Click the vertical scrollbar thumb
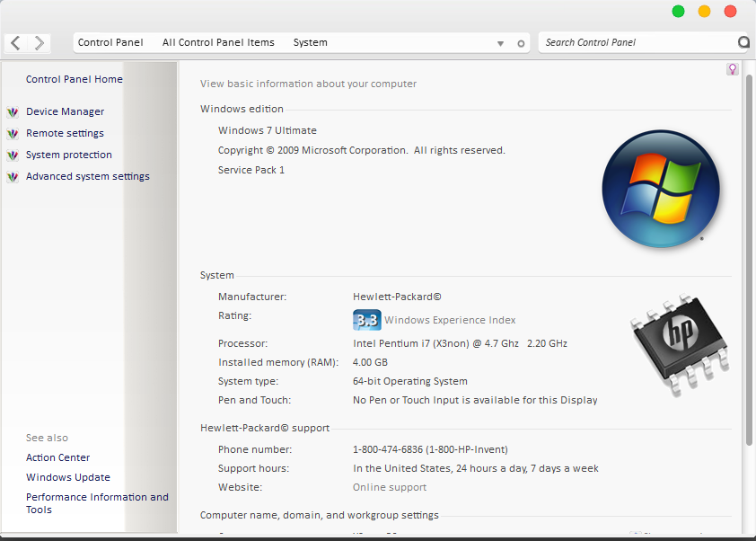 coord(749,260)
